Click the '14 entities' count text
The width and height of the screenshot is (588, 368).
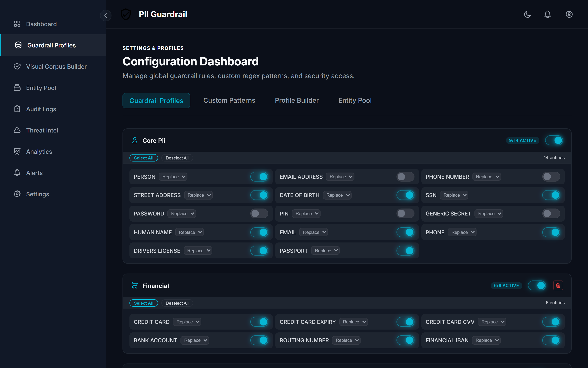click(554, 157)
